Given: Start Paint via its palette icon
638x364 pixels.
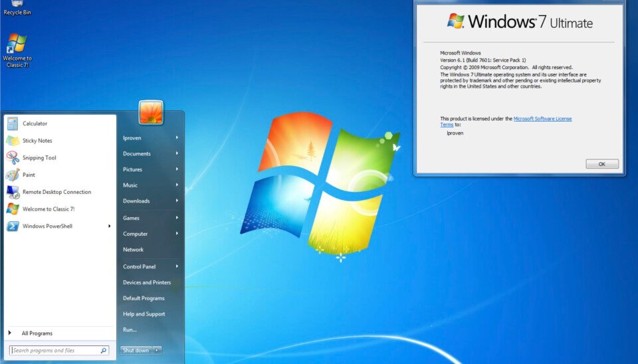Looking at the screenshot, I should (x=13, y=175).
